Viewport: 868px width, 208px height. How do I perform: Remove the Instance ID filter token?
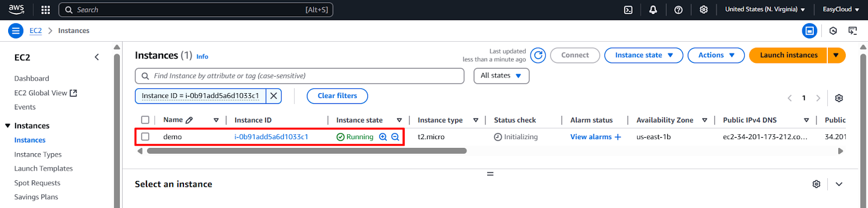[x=274, y=96]
